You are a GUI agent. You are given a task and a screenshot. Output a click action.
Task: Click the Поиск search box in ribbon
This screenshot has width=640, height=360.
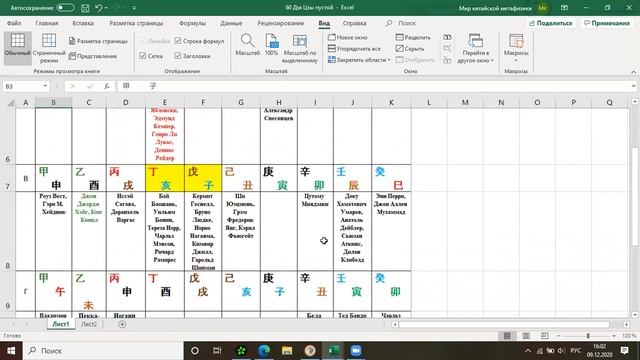[407, 23]
